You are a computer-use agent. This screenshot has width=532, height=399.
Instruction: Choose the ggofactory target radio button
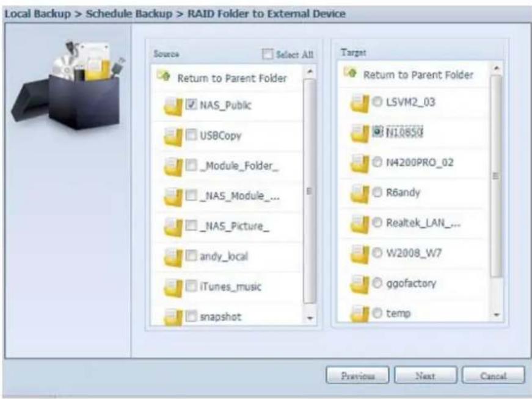point(376,282)
